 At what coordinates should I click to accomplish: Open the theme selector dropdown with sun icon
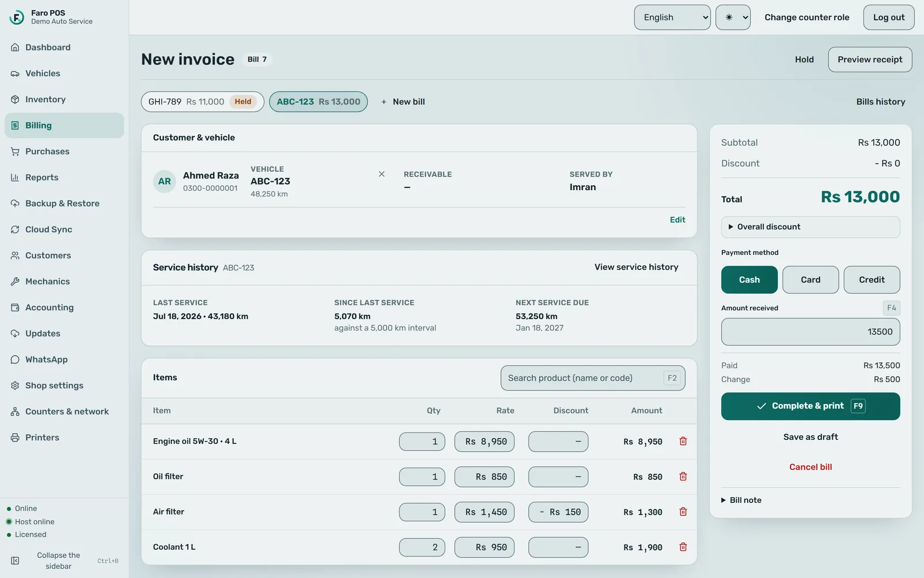pyautogui.click(x=733, y=17)
